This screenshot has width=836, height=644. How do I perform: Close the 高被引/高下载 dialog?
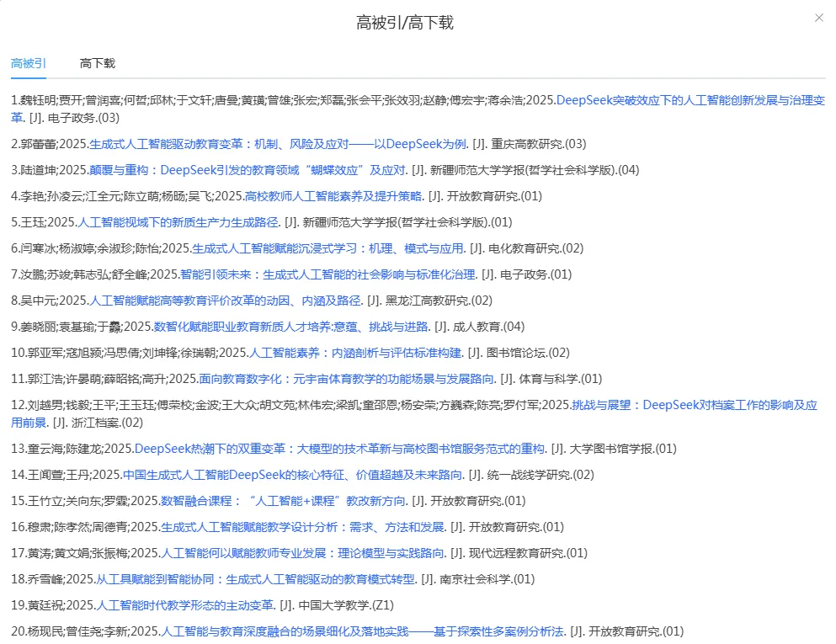coord(819,19)
